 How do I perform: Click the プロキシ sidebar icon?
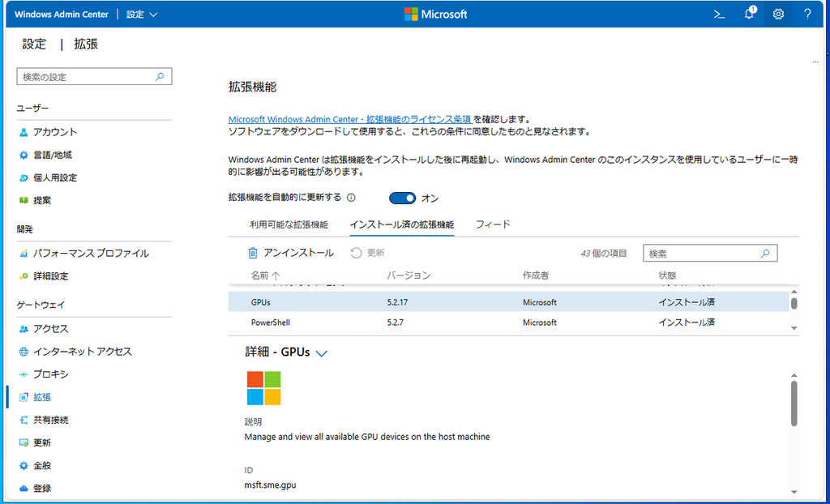pos(24,374)
